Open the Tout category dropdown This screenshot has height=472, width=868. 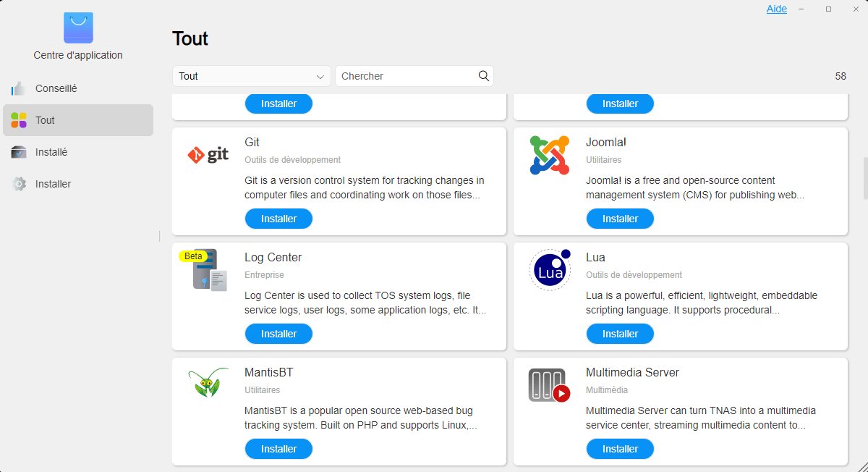point(251,76)
